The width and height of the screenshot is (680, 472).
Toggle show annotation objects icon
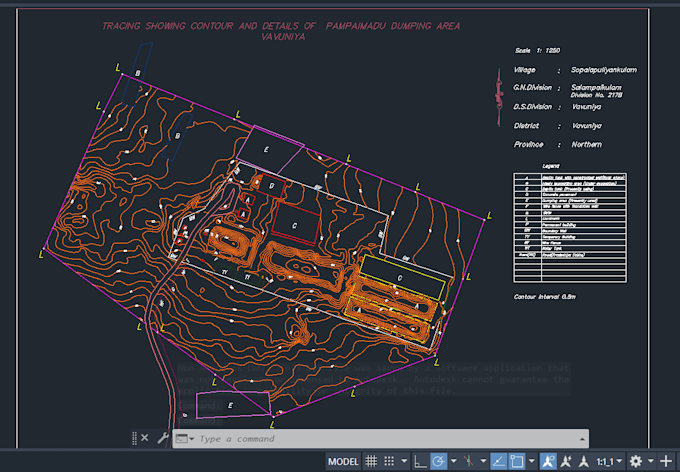[548, 462]
